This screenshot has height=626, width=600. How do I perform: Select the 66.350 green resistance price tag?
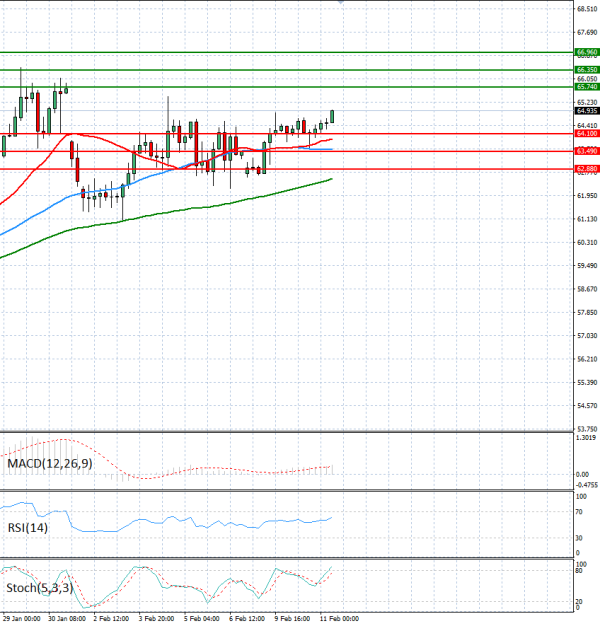click(x=587, y=70)
